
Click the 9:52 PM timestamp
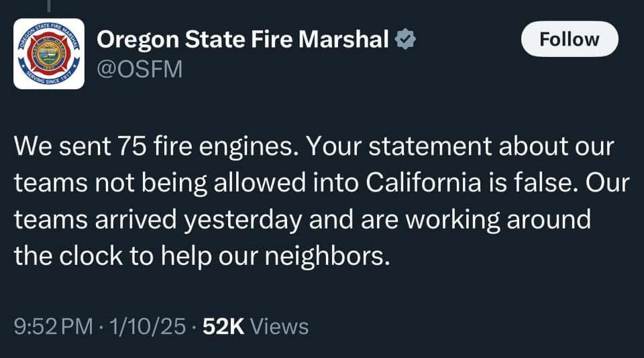pyautogui.click(x=54, y=326)
